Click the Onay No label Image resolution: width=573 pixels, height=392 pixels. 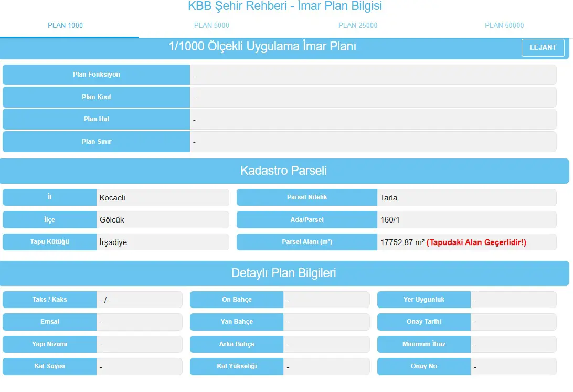pyautogui.click(x=424, y=366)
